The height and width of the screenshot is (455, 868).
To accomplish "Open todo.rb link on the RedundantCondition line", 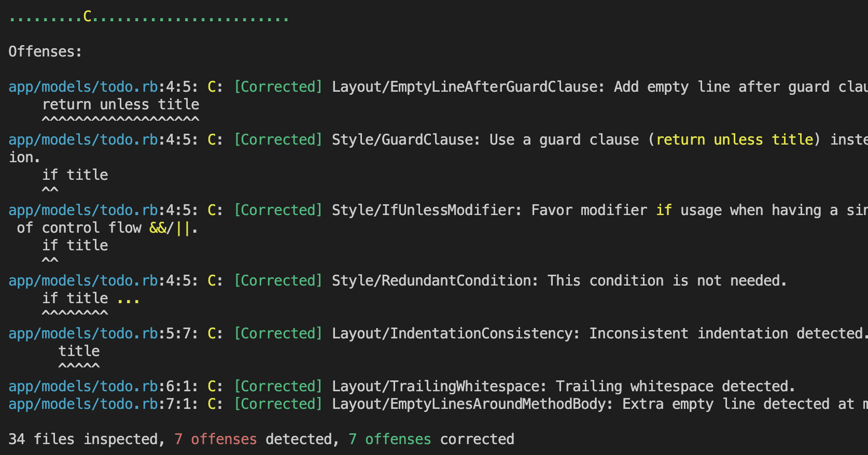I will point(83,281).
